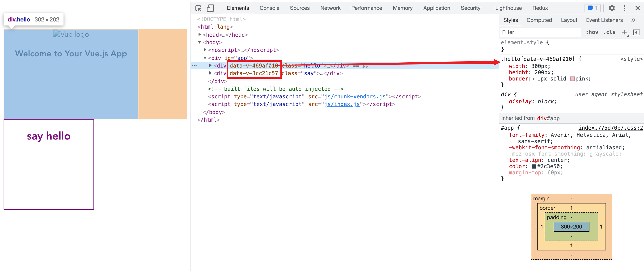Open the Computed tab

click(x=539, y=20)
